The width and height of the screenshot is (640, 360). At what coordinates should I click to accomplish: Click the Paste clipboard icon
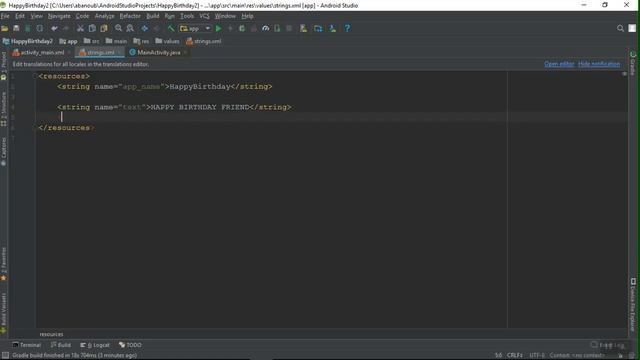pyautogui.click(x=104, y=29)
